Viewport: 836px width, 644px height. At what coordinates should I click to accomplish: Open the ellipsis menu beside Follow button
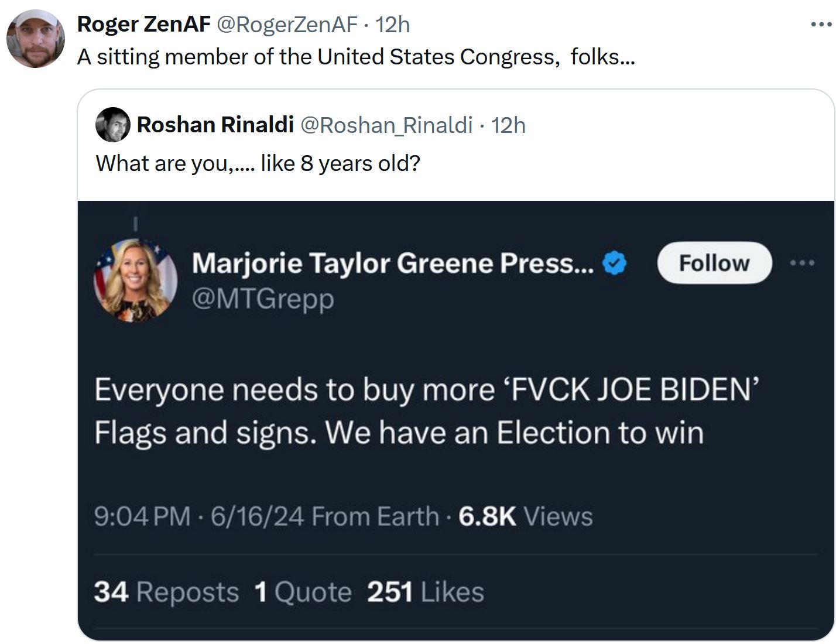802,263
